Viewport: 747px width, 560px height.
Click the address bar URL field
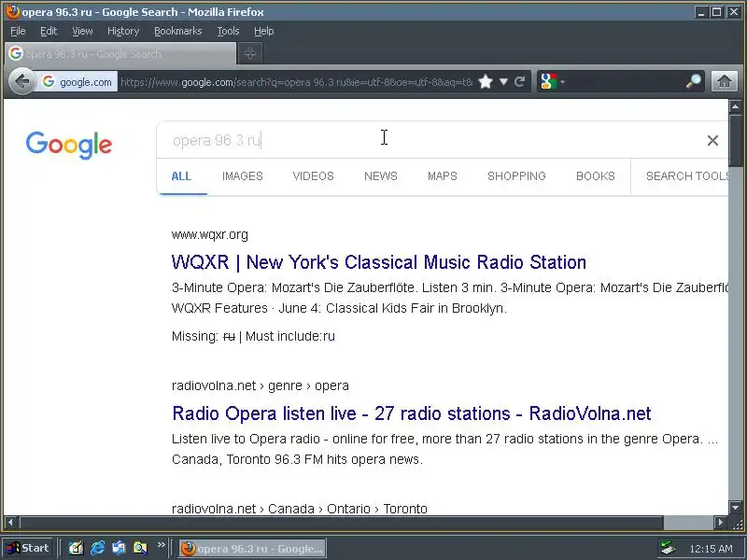click(x=296, y=82)
